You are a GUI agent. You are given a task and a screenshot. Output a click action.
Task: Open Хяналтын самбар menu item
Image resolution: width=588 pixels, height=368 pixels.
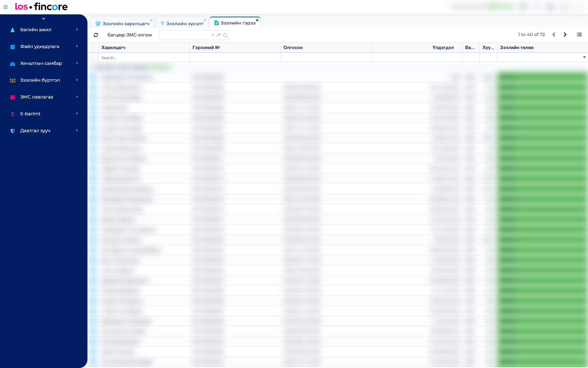pyautogui.click(x=44, y=63)
